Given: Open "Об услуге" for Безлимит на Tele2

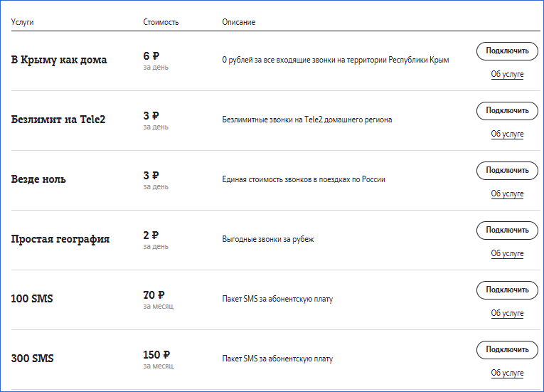Looking at the screenshot, I should (x=507, y=134).
